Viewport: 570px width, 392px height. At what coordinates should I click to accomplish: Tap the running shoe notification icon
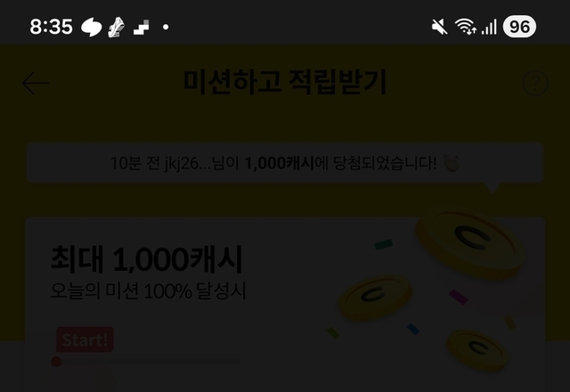(x=117, y=27)
